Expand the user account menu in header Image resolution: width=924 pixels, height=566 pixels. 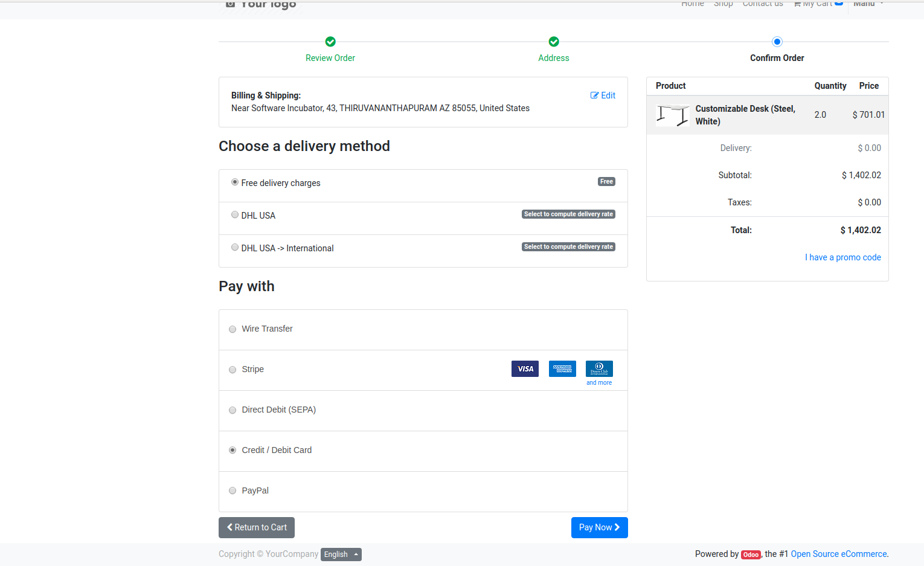(x=868, y=4)
